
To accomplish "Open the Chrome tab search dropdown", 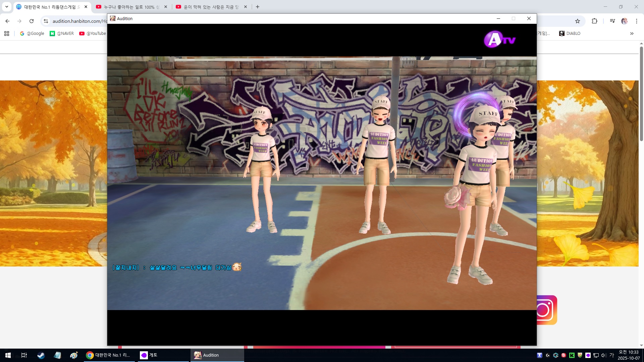I will click(6, 7).
